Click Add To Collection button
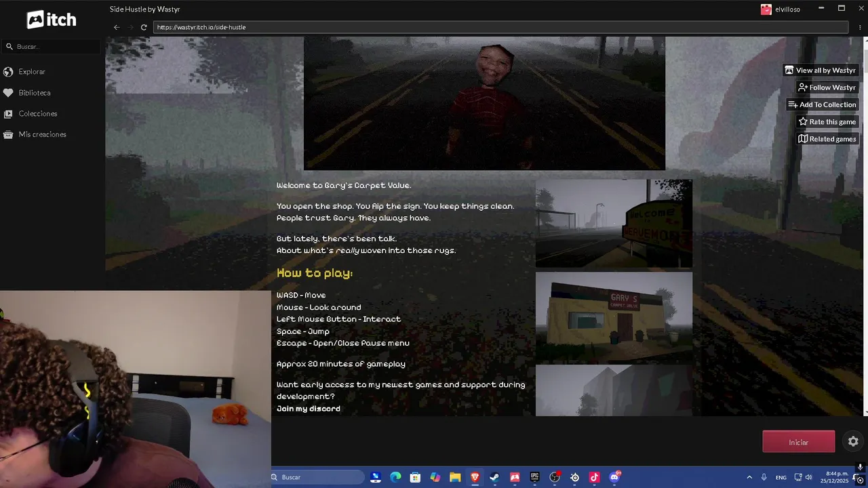 [822, 104]
